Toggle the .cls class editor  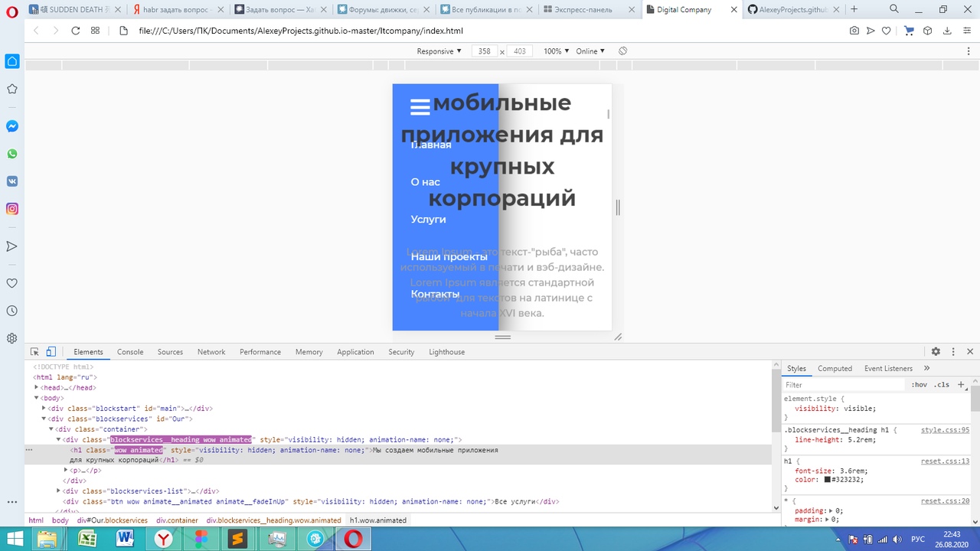[942, 385]
